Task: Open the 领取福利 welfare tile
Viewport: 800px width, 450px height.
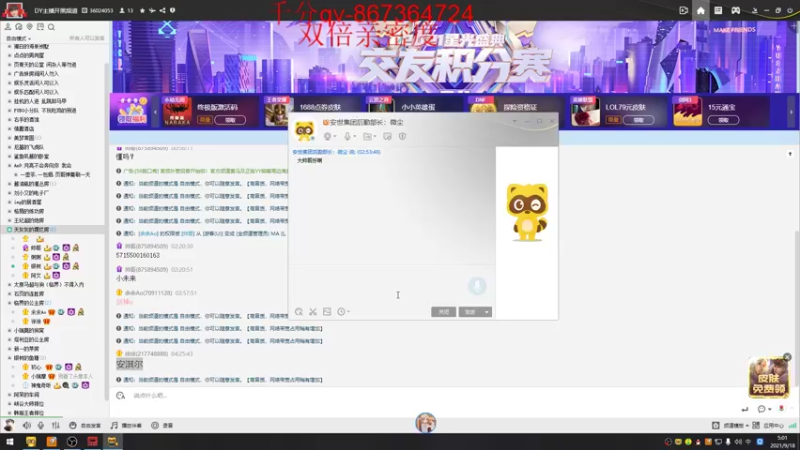Action: click(132, 111)
